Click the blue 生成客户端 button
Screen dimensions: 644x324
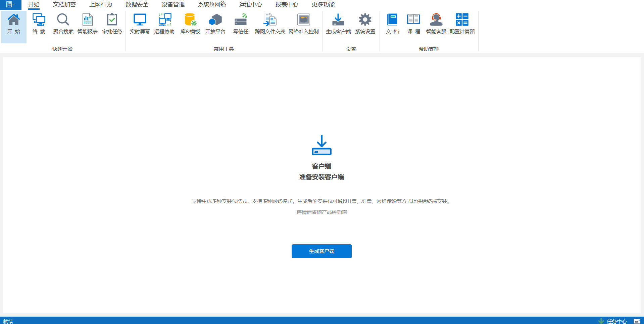point(321,251)
